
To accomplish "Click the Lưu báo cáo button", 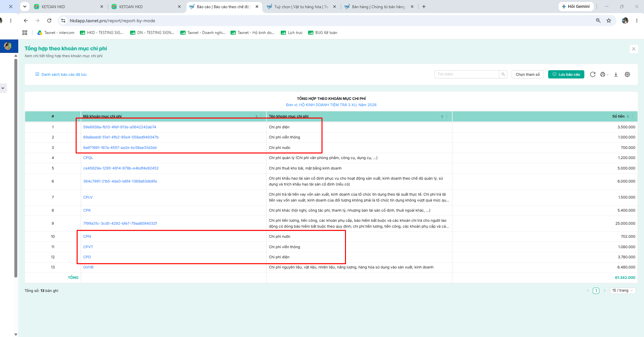I will (x=566, y=74).
